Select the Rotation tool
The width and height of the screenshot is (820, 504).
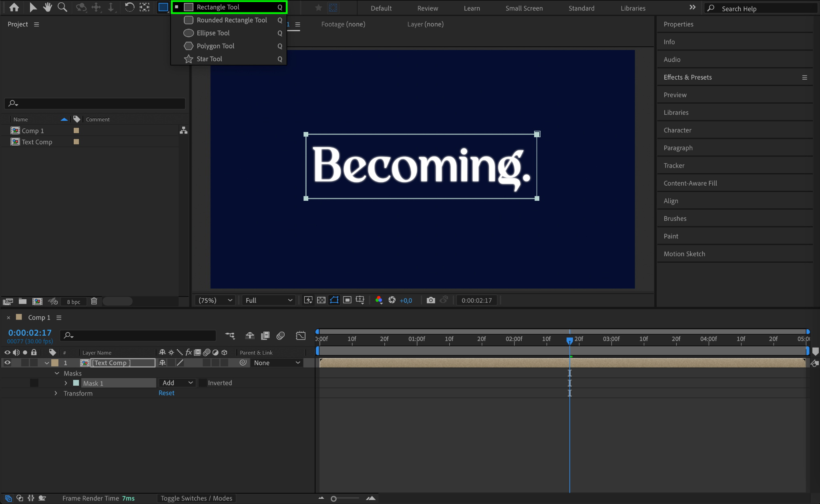point(129,7)
